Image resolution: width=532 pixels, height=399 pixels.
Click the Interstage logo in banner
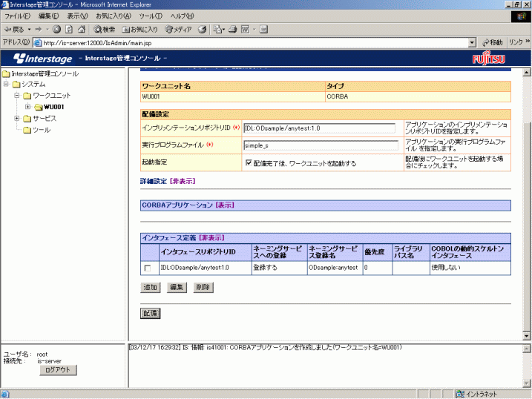pyautogui.click(x=43, y=59)
